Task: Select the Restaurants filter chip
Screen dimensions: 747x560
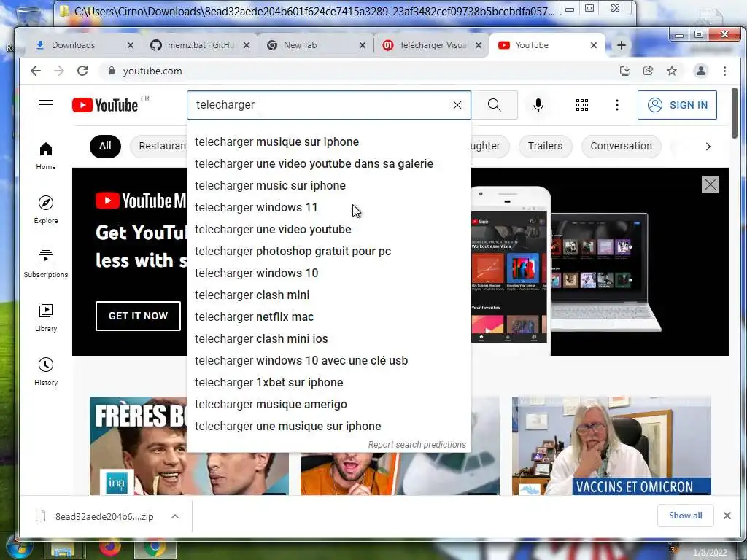Action: pyautogui.click(x=158, y=146)
